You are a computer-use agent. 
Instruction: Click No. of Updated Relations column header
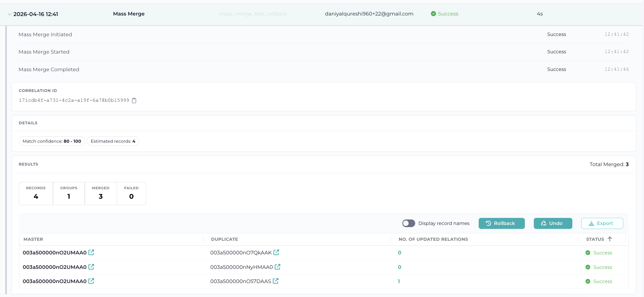[433, 239]
